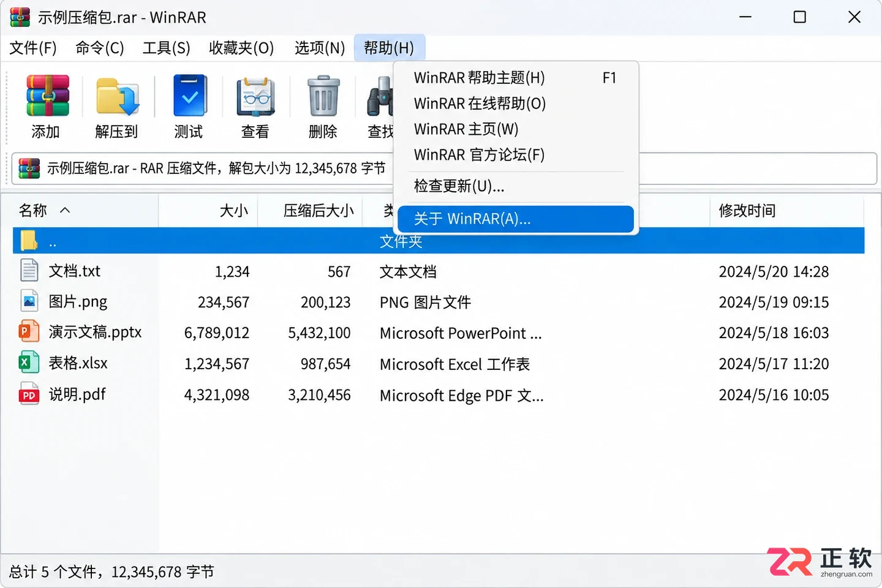Click the 图片.png file icon
Image resolution: width=882 pixels, height=588 pixels.
click(29, 301)
